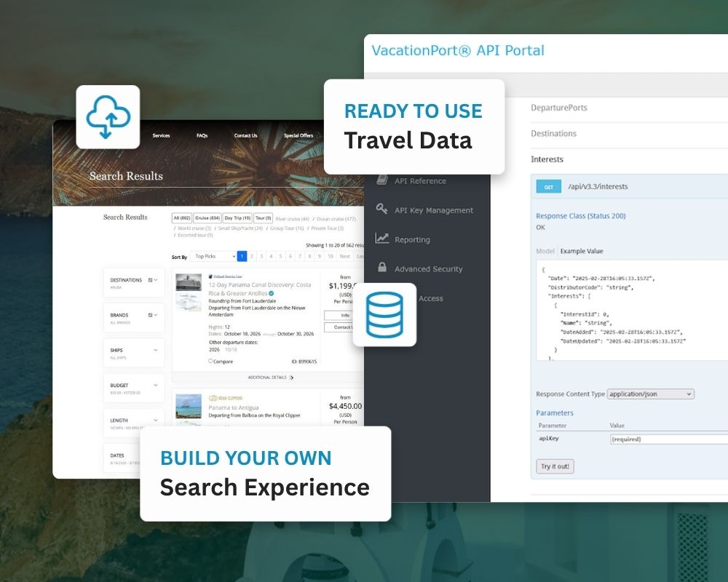Viewport: 728px width, 582px height.
Task: Switch to the Model tab in response
Action: pos(545,251)
